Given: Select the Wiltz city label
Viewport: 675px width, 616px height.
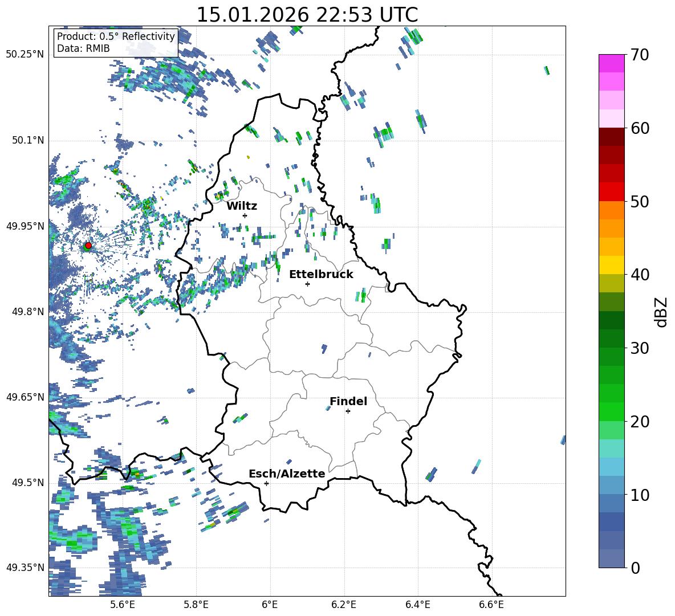Looking at the screenshot, I should click(x=242, y=206).
